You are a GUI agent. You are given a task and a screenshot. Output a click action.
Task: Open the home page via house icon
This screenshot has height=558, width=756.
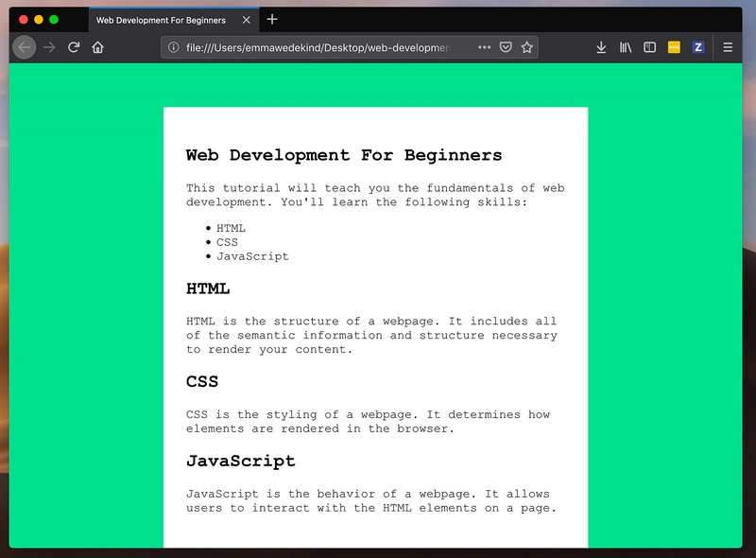click(x=98, y=47)
